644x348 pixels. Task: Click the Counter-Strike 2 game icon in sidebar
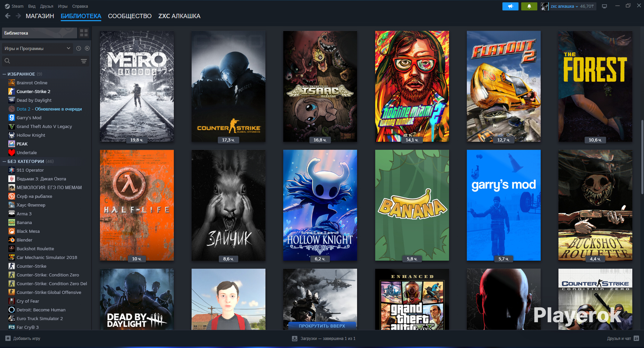(x=11, y=92)
